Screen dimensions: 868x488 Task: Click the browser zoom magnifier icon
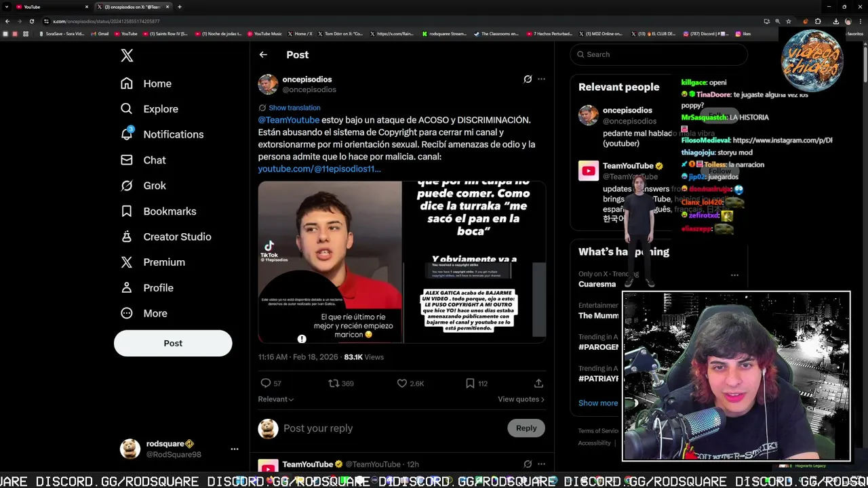point(778,21)
